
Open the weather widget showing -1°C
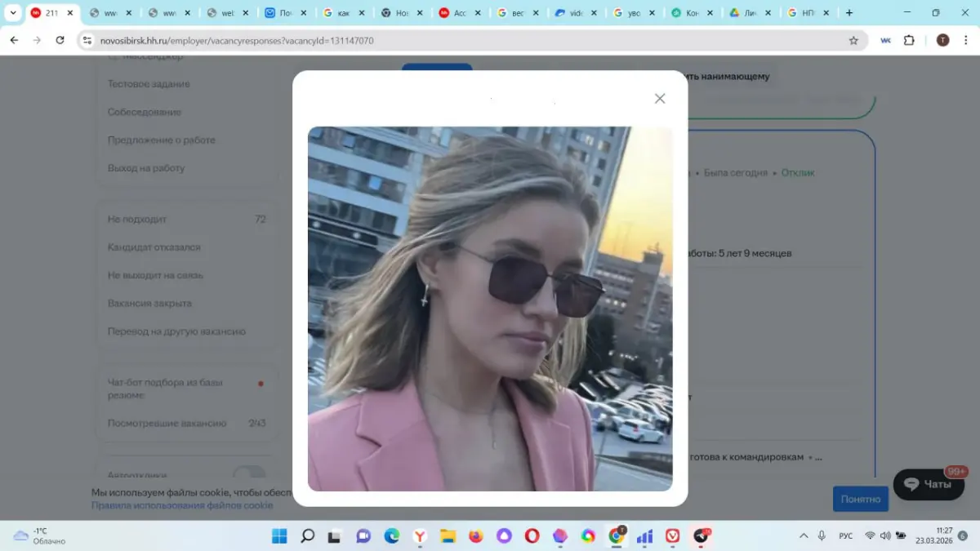[39, 536]
